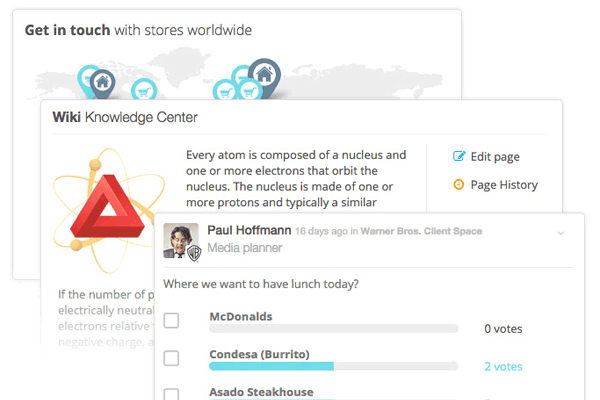Check the McDonalds poll option

click(172, 321)
